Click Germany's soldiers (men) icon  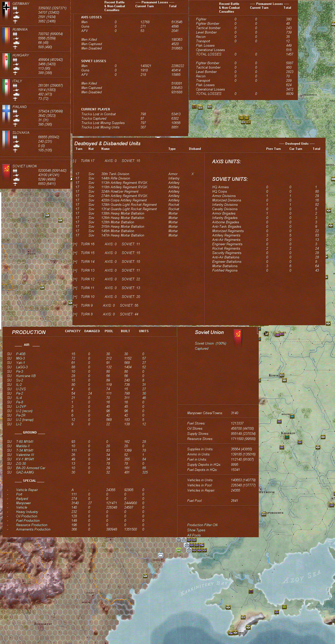coord(15,8)
